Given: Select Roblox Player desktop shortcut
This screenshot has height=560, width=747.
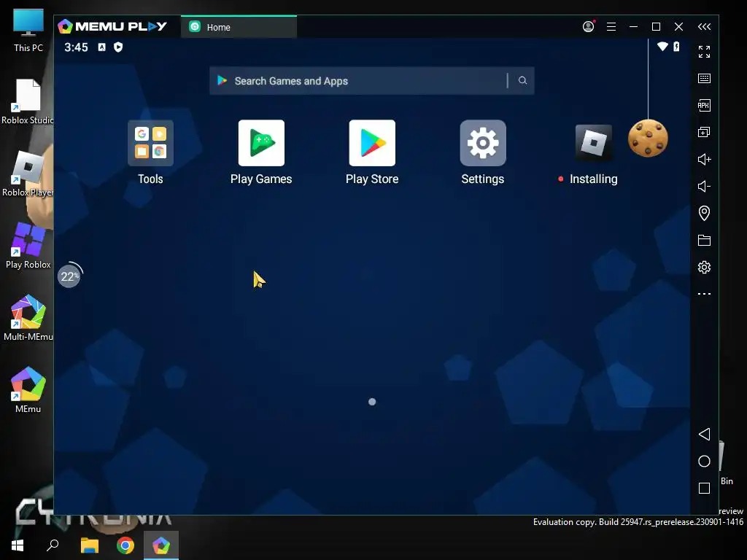Looking at the screenshot, I should tap(28, 174).
